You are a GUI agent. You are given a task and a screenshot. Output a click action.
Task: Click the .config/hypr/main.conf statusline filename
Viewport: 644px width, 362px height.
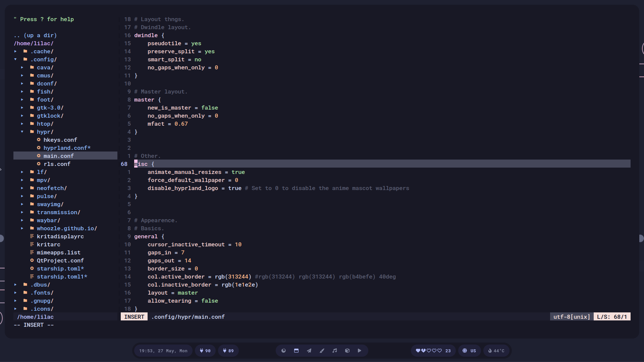tap(188, 317)
